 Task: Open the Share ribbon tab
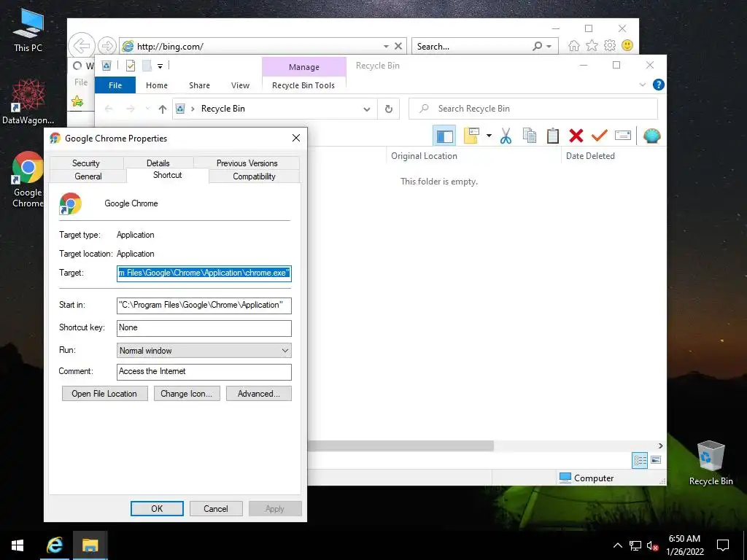pos(199,85)
